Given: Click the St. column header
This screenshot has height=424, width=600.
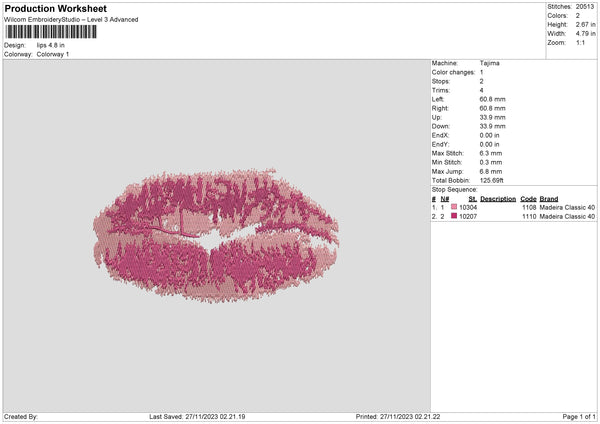Looking at the screenshot, I should [x=473, y=198].
